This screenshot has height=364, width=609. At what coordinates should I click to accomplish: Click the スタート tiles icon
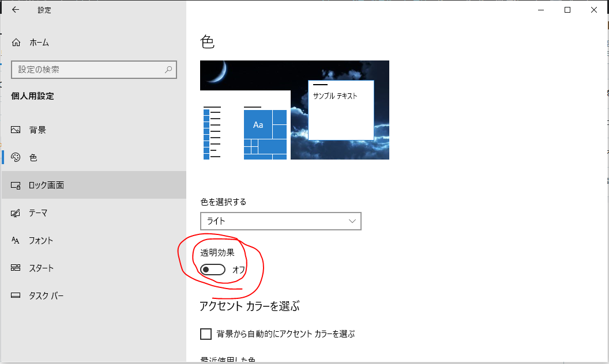16,268
